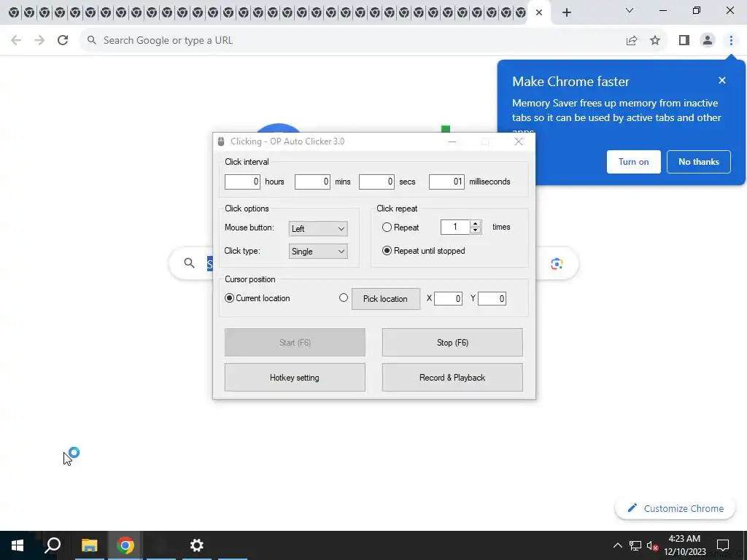Click the No thanks button
This screenshot has height=560, width=747.
[698, 162]
